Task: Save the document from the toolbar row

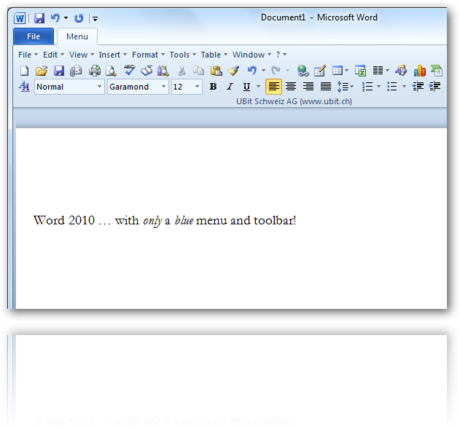Action: point(59,71)
